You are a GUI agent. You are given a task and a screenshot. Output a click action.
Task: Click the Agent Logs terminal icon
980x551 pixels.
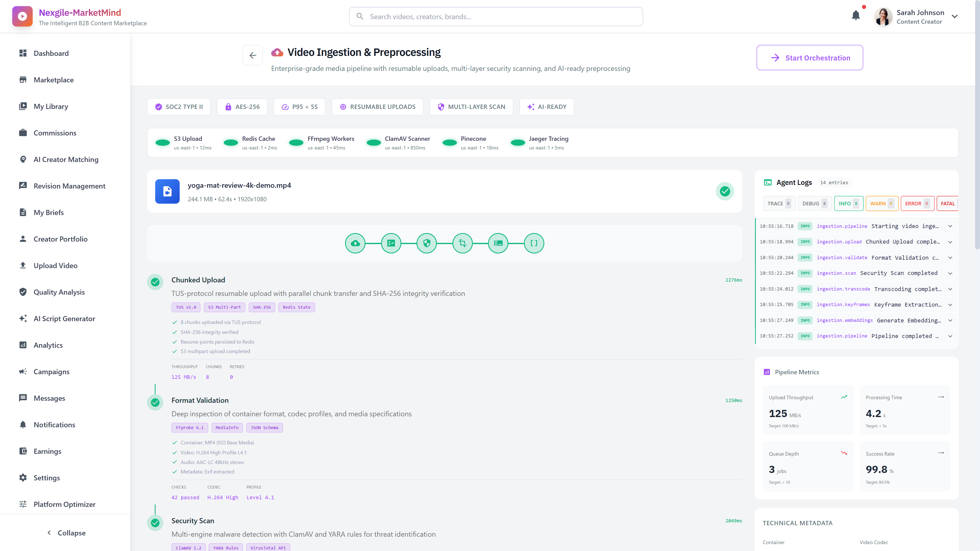click(x=768, y=183)
